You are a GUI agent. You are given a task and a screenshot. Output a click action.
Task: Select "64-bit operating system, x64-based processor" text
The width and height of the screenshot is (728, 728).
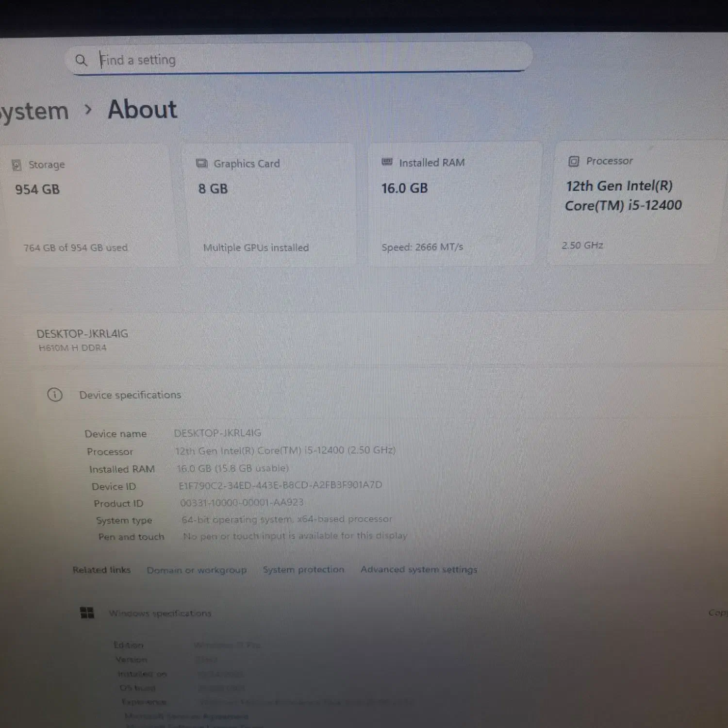click(287, 519)
